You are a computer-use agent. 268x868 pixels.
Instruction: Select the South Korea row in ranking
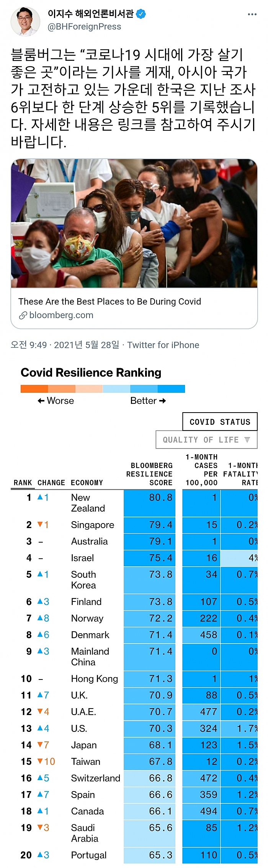83,580
